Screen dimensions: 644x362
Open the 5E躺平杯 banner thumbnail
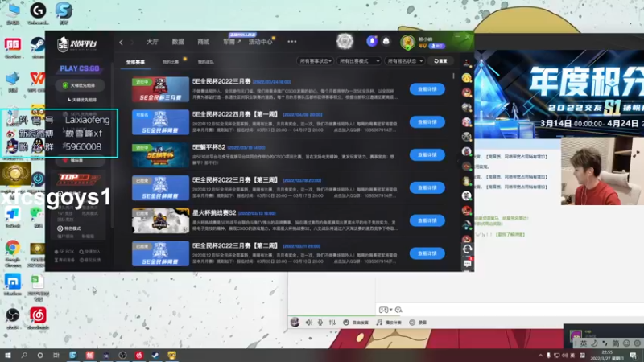[160, 154]
